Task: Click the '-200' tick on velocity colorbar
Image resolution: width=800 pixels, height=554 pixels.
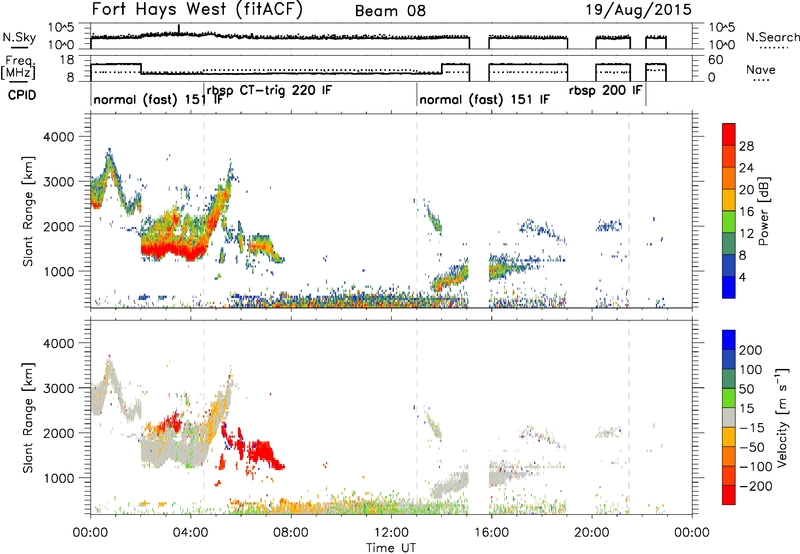Action: click(x=755, y=486)
